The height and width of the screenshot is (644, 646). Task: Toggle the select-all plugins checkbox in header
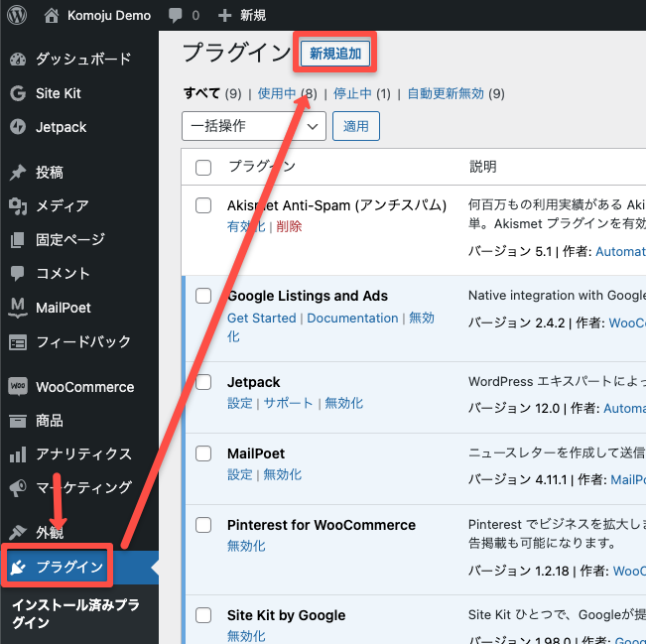coord(203,168)
